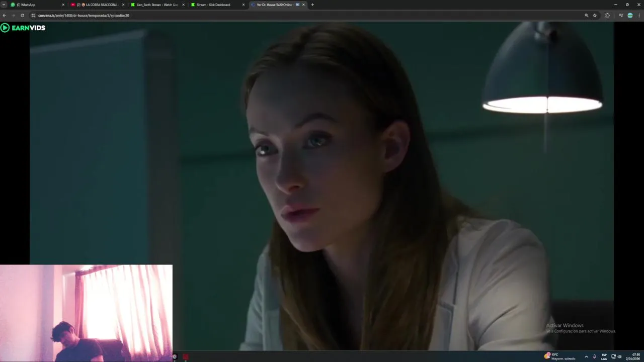Open the LA COBRA REACCIONA tab
Image resolution: width=644 pixels, height=362 pixels.
pos(98,5)
